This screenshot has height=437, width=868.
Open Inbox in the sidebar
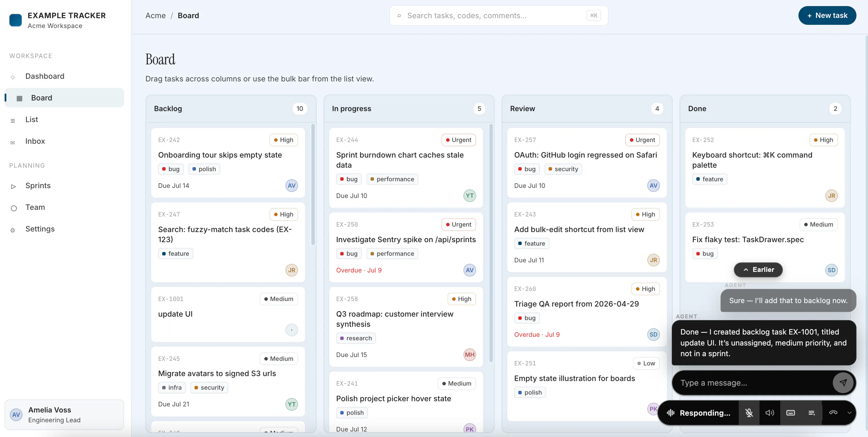click(64, 141)
